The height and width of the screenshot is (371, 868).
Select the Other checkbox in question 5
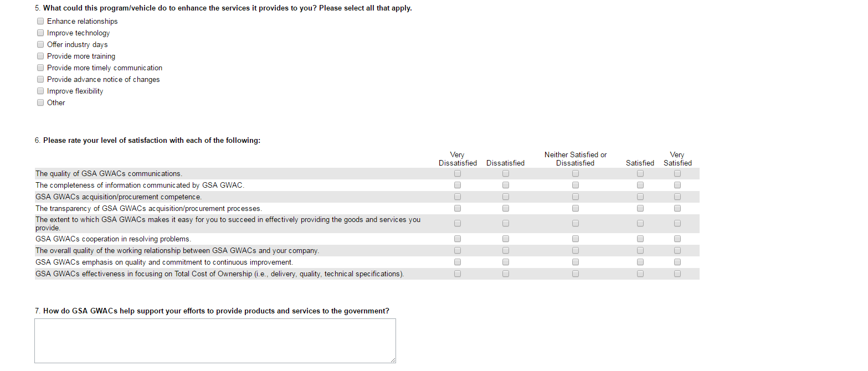pyautogui.click(x=40, y=102)
